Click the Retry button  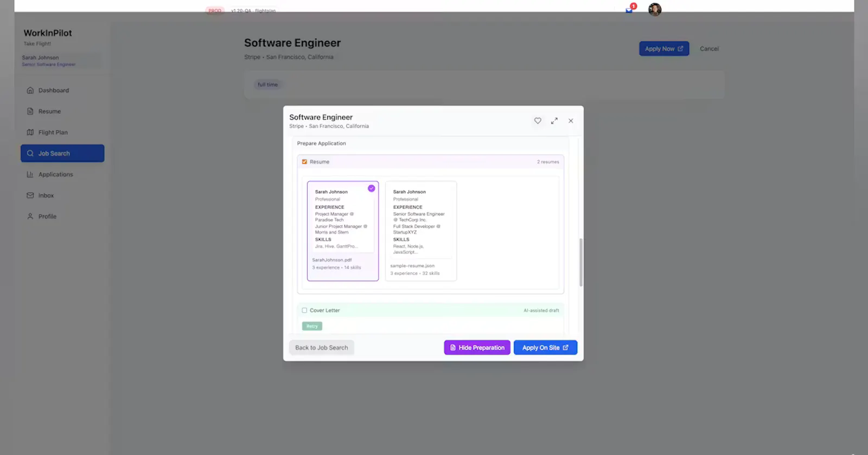312,326
